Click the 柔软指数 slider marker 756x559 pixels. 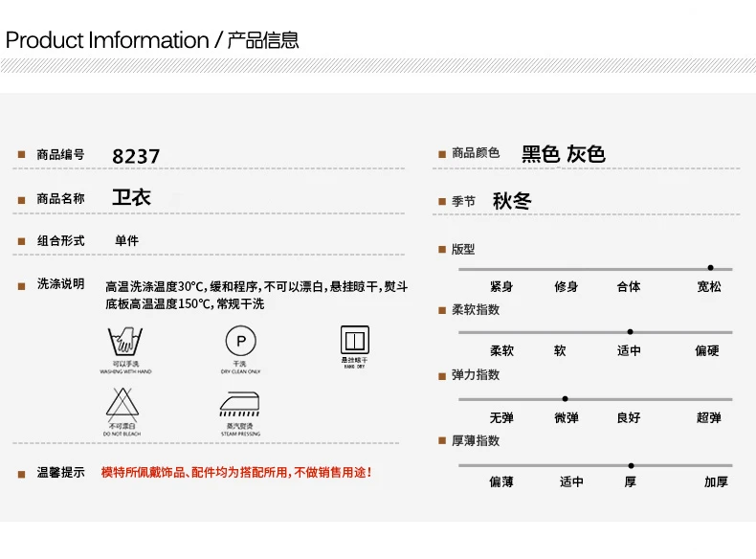point(630,332)
